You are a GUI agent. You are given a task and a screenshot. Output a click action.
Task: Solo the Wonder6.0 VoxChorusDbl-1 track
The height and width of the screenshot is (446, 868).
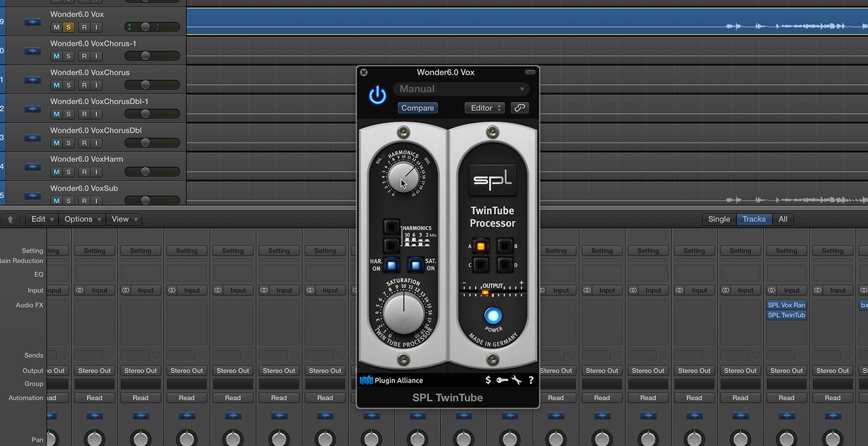click(x=68, y=114)
